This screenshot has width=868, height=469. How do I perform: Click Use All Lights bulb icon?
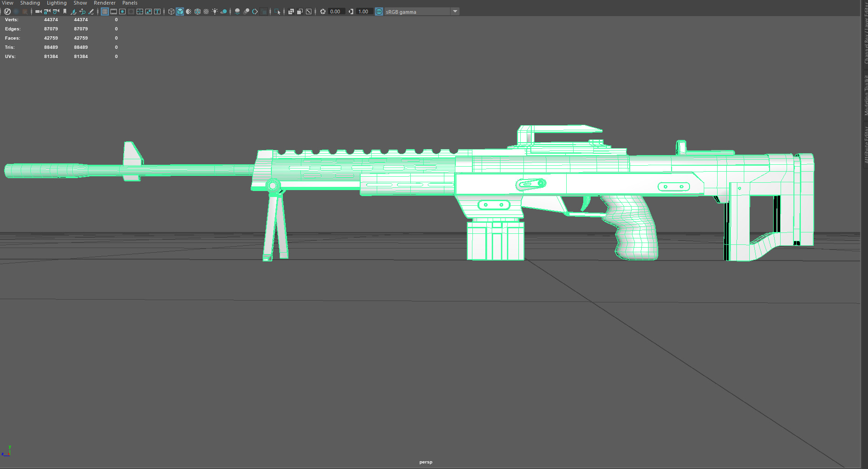pos(215,12)
